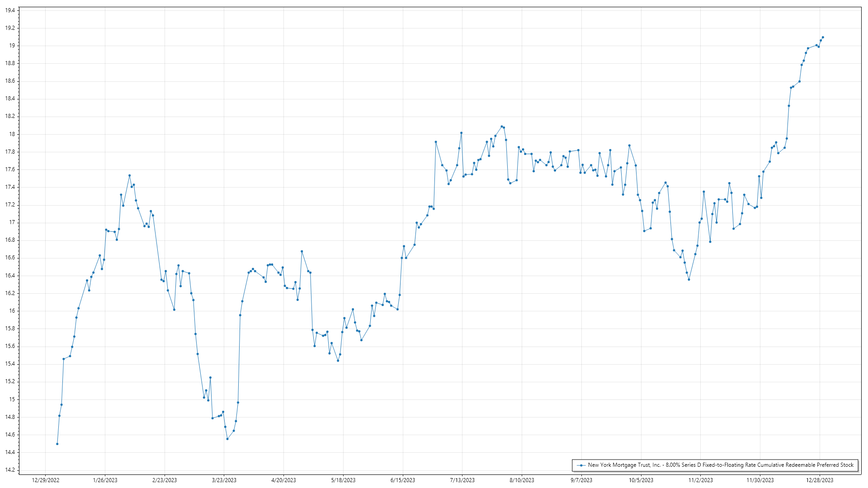
Task: Click the 3/23/2023 x-axis date label
Action: coord(224,480)
